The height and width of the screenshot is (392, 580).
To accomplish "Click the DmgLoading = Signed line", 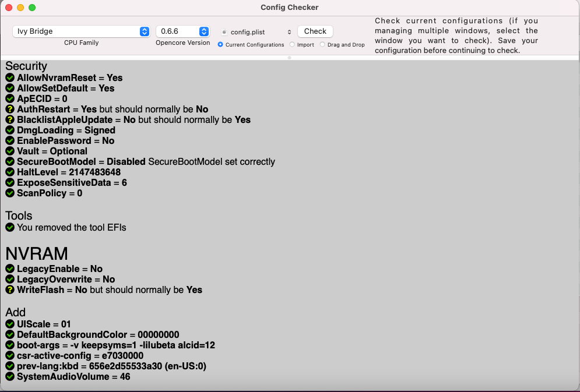I will (66, 130).
